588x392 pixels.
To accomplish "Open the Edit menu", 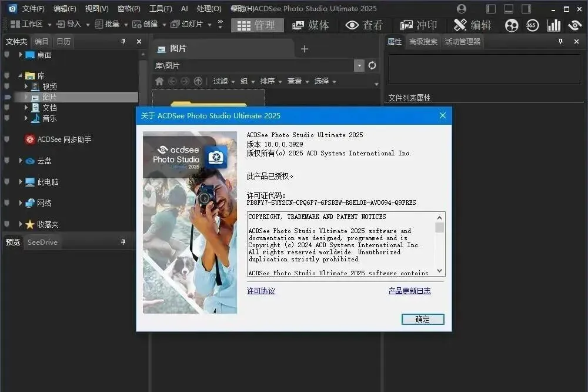I will pyautogui.click(x=65, y=9).
